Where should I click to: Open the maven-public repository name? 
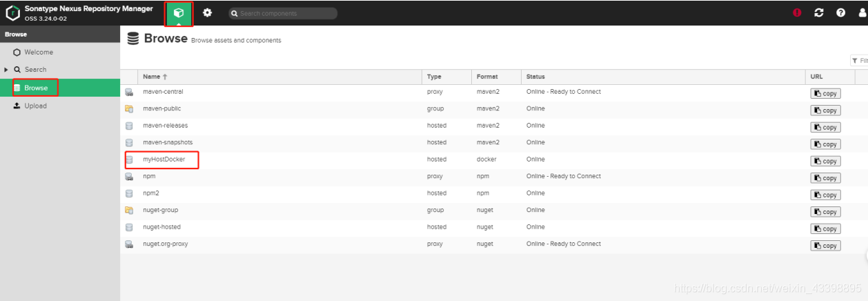point(161,109)
